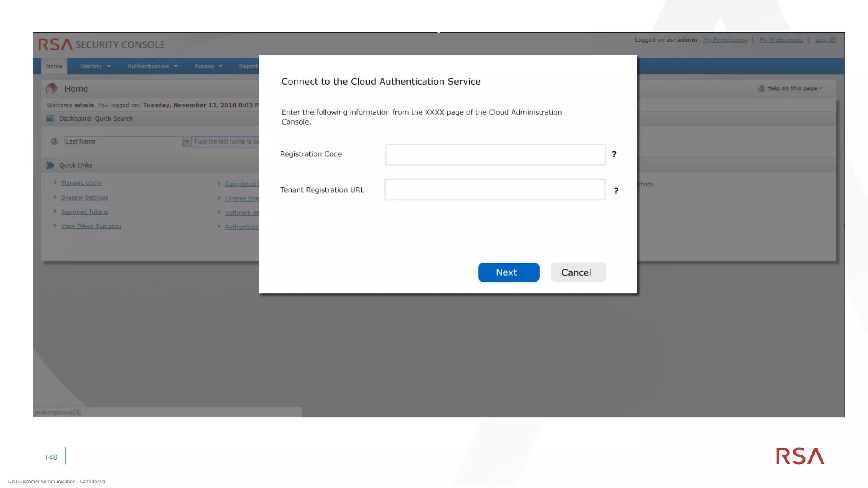Open the View Token Statistics link
Image resolution: width=868 pixels, height=488 pixels.
click(x=91, y=226)
